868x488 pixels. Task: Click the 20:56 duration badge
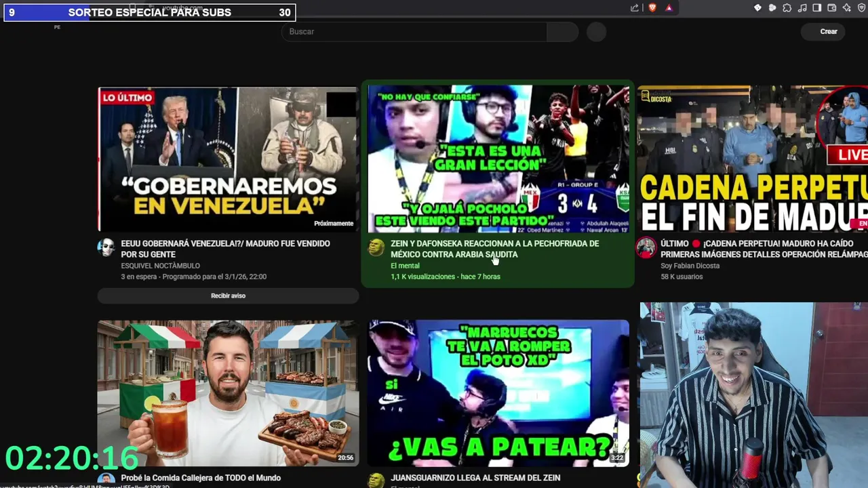coord(345,457)
